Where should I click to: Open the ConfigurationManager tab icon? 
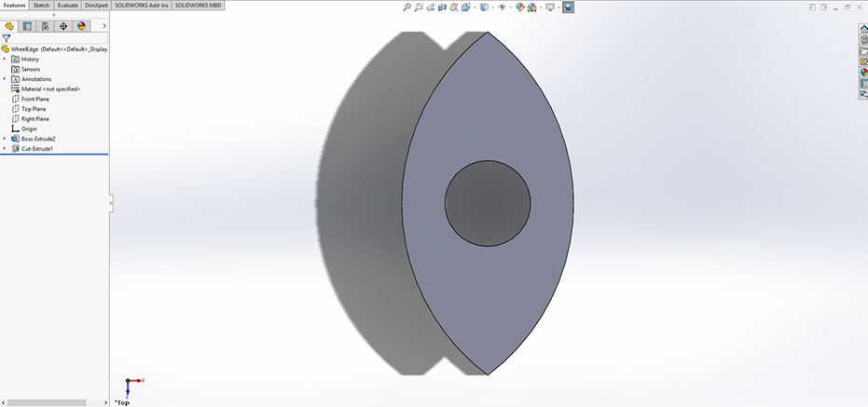(x=45, y=26)
